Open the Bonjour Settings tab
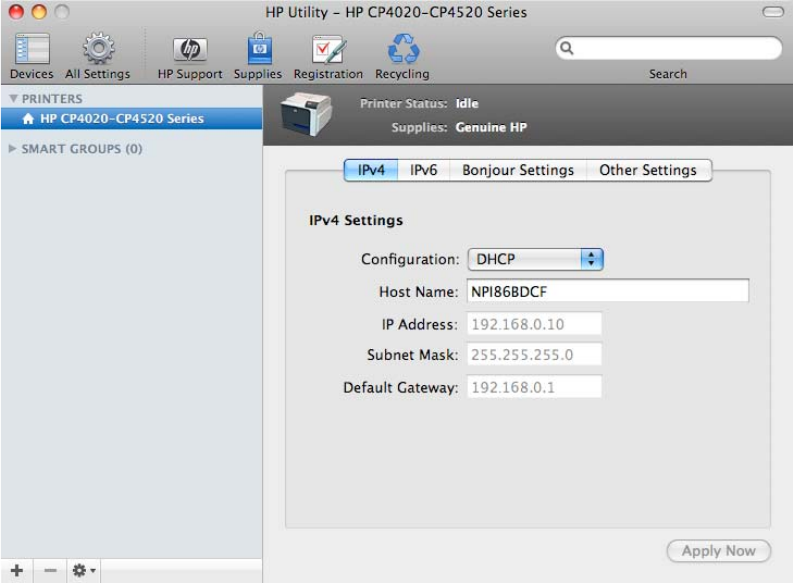The image size is (793, 583). coord(518,170)
